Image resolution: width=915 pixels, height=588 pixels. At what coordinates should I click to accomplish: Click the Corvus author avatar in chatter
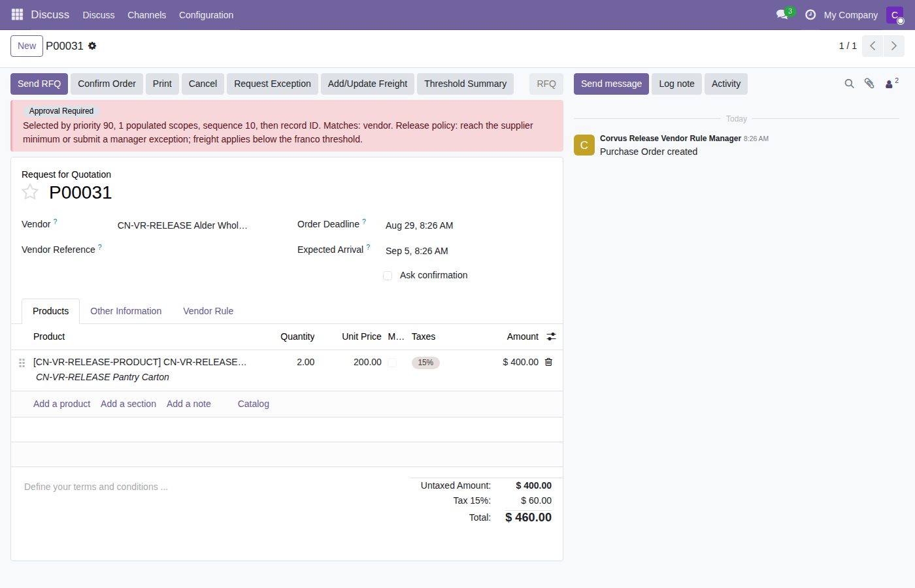point(584,145)
